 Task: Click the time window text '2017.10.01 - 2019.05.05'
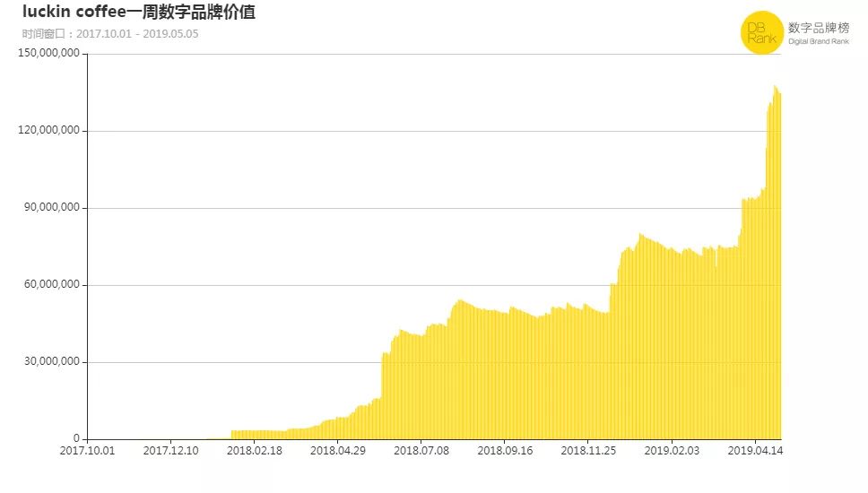click(137, 34)
